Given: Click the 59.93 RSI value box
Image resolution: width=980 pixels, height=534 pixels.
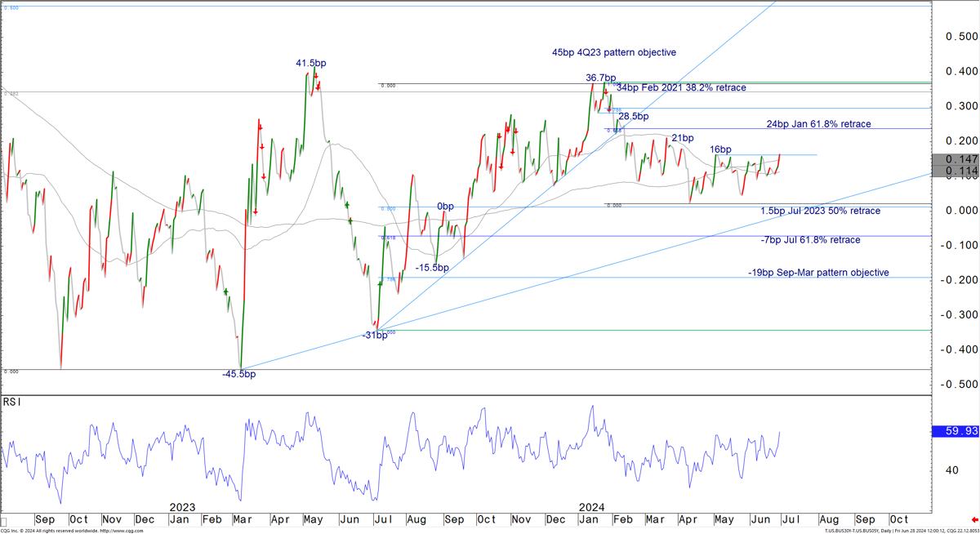Looking at the screenshot, I should [955, 431].
